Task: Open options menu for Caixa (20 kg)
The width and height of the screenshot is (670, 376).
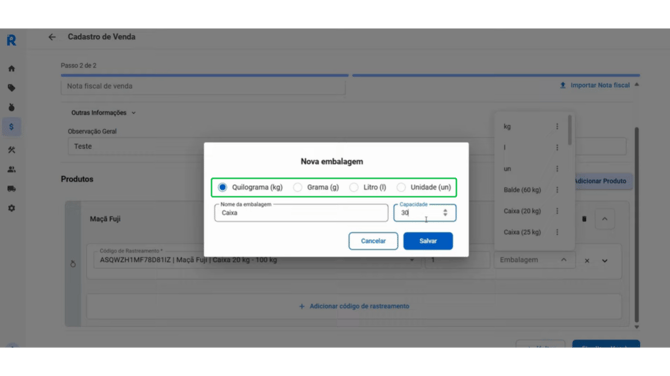Action: (557, 211)
